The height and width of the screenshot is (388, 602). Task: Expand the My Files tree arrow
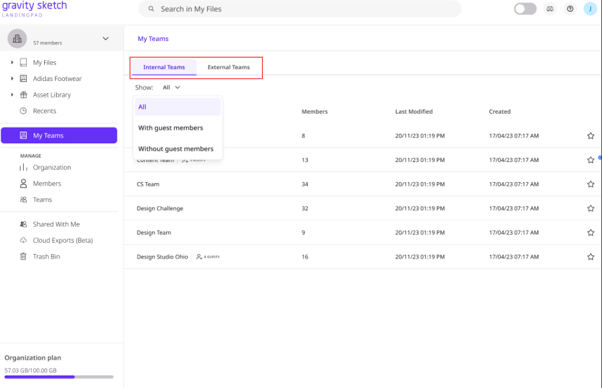12,62
